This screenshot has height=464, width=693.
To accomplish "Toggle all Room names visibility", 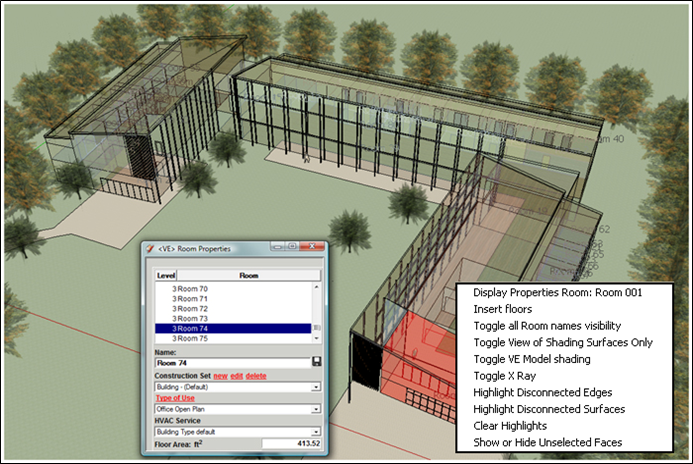I will tap(546, 326).
